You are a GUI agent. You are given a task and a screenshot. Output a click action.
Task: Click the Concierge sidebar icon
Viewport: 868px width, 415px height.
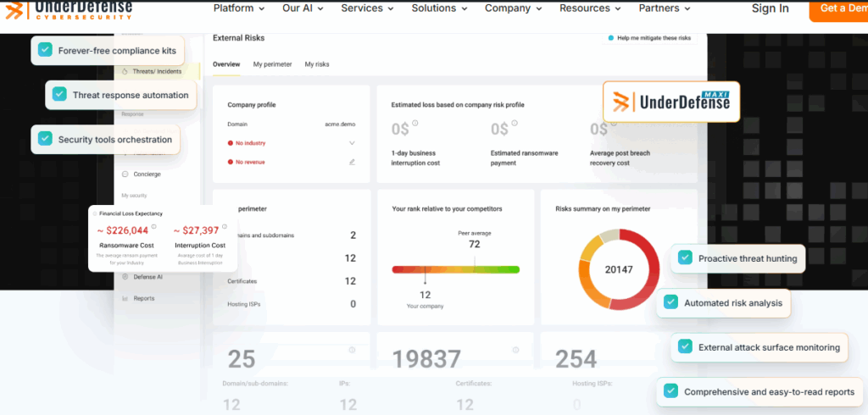pyautogui.click(x=125, y=174)
